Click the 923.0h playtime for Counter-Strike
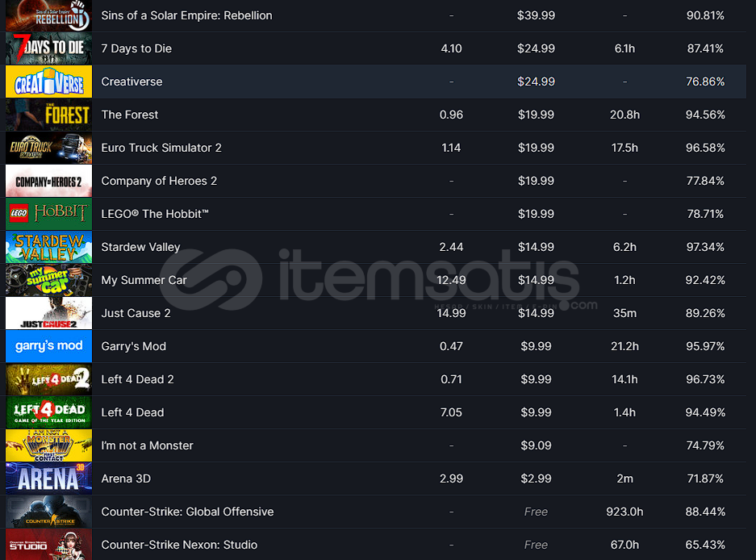Viewport: 756px width, 560px height. [624, 512]
